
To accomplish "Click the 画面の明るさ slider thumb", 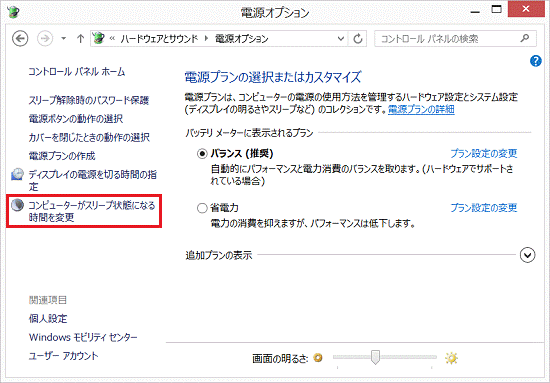I will tap(375, 357).
